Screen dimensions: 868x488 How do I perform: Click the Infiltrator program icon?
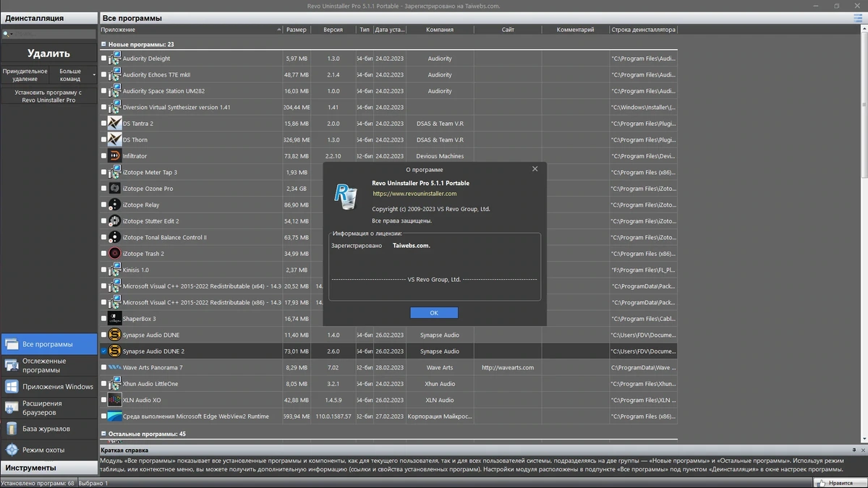114,156
